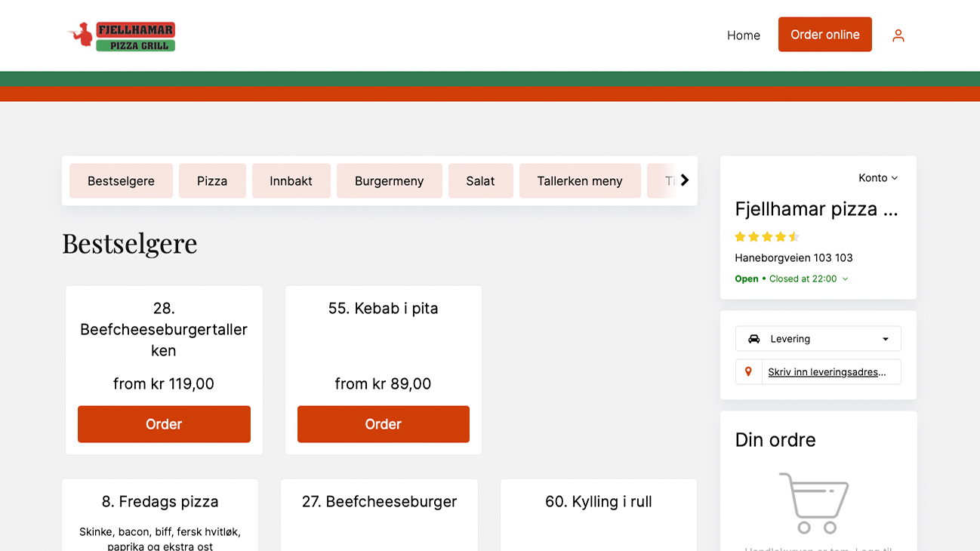The height and width of the screenshot is (551, 980).
Task: Click the car icon in the delivery selector
Action: (x=753, y=339)
